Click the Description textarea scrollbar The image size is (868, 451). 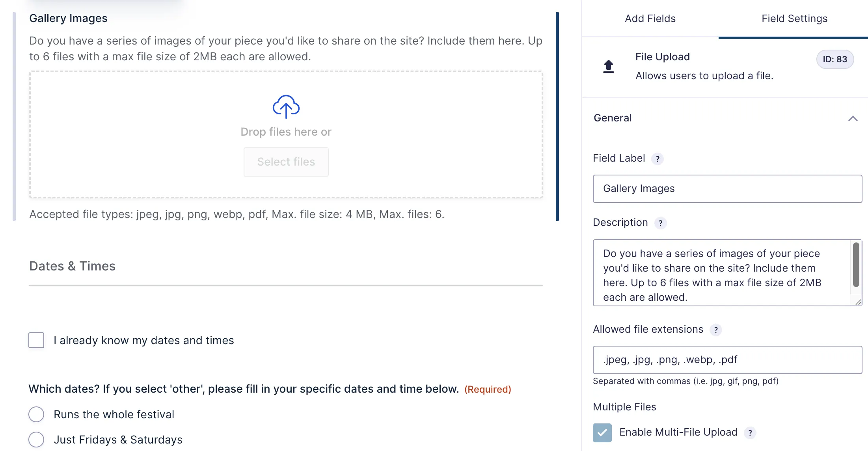pos(856,265)
